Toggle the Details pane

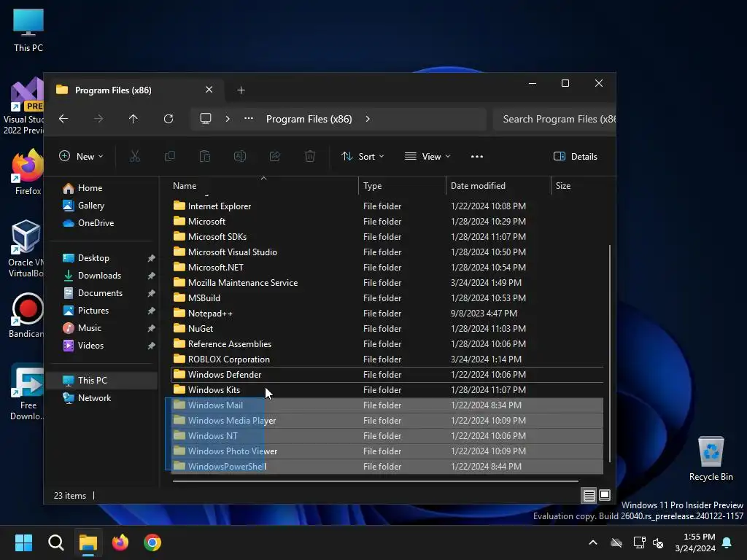pyautogui.click(x=575, y=156)
